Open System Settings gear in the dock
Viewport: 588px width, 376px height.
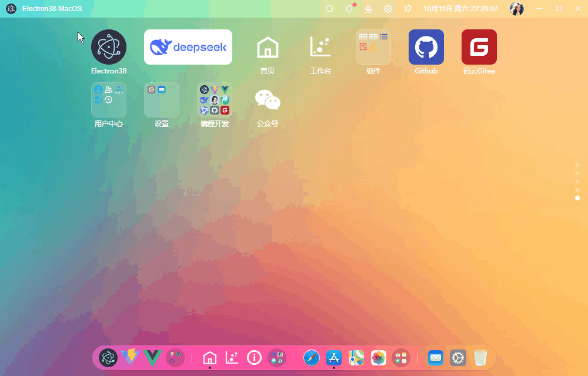click(458, 358)
